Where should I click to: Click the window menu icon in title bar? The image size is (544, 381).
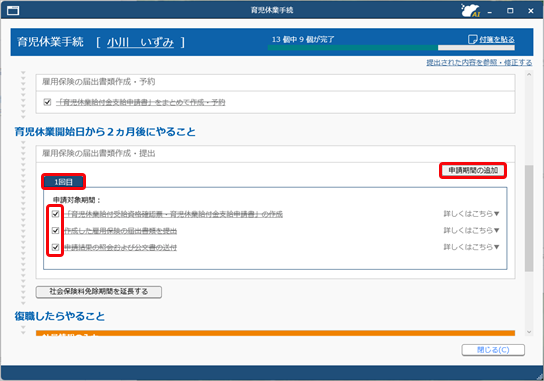click(x=13, y=11)
